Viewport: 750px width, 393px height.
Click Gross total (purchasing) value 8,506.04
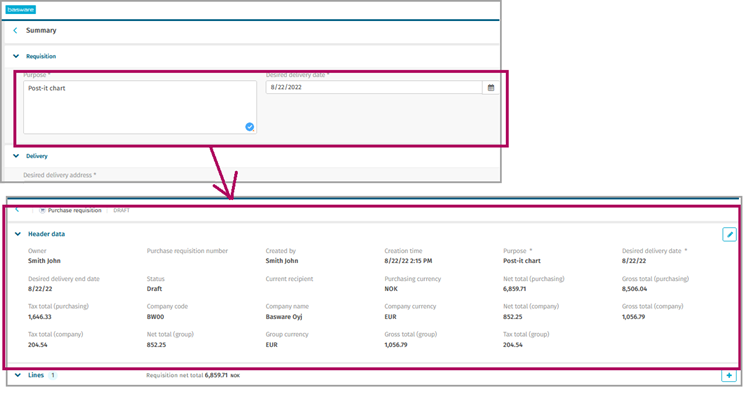point(634,289)
